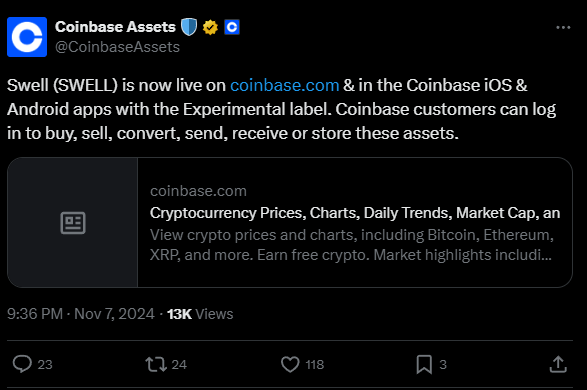Click the 118 likes count

tap(314, 365)
